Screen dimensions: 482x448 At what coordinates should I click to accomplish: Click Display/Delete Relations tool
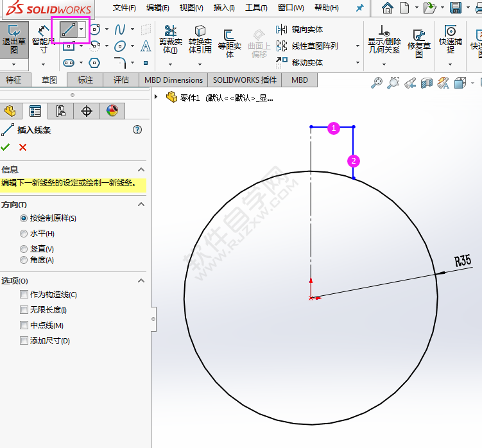[x=384, y=40]
